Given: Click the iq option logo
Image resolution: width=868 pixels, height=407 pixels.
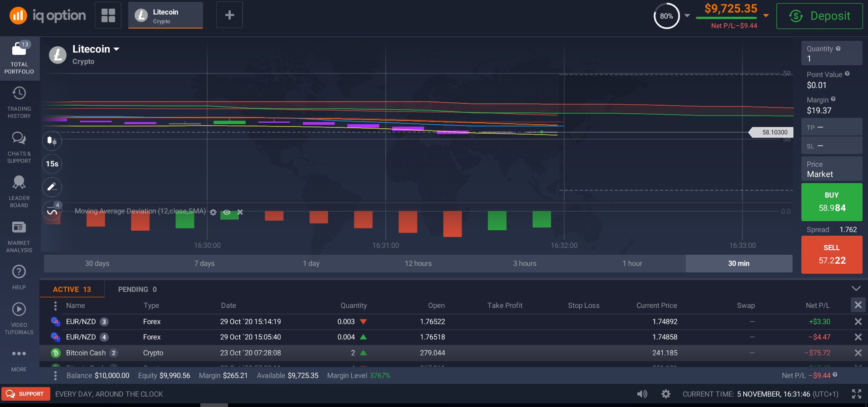Looking at the screenshot, I should 48,15.
